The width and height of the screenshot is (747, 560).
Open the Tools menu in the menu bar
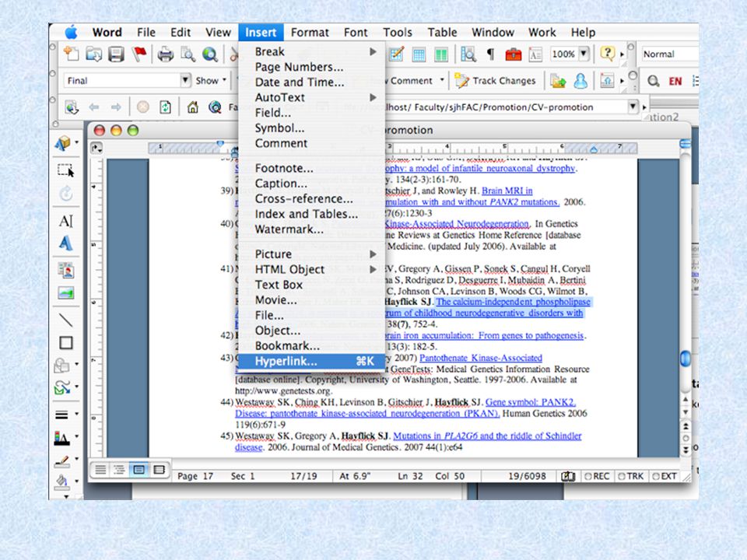point(398,33)
